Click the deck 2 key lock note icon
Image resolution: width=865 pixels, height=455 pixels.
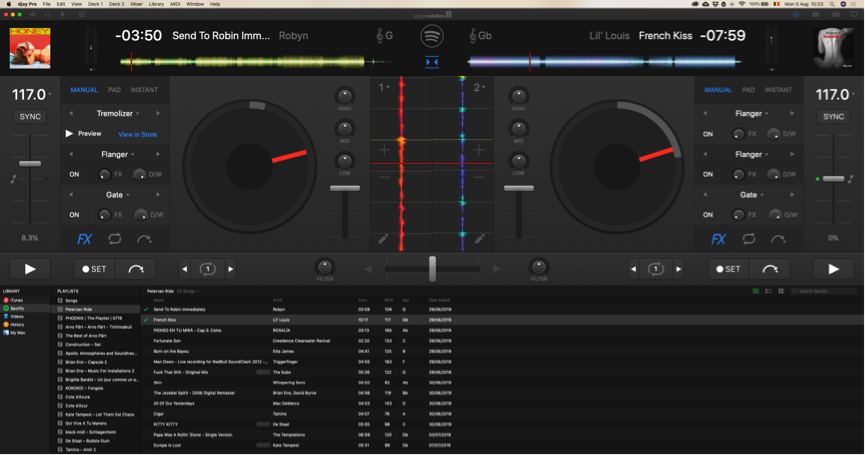851,179
